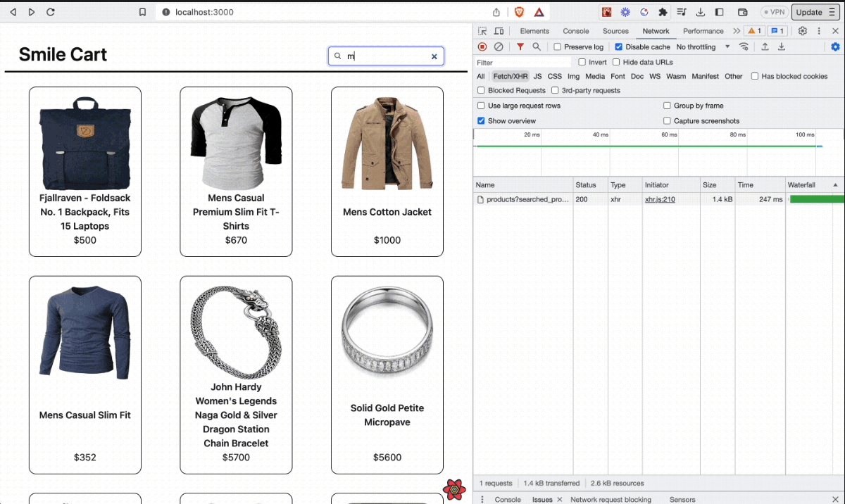Click the import HAR file icon
Viewport: 845px width, 504px height.
coord(765,46)
